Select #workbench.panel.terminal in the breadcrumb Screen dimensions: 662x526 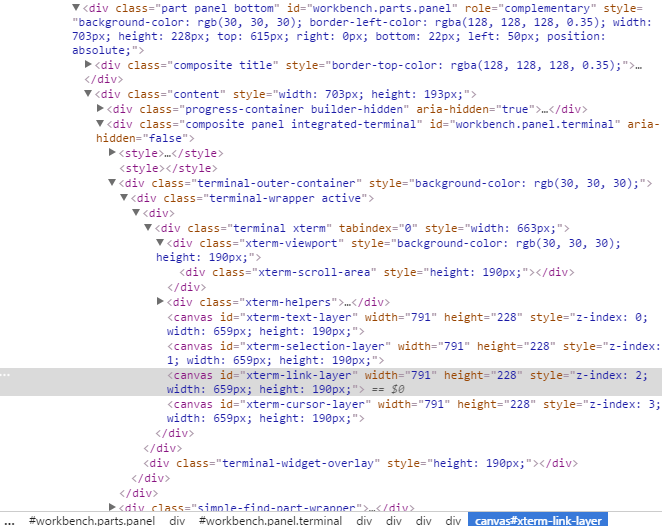tap(270, 521)
